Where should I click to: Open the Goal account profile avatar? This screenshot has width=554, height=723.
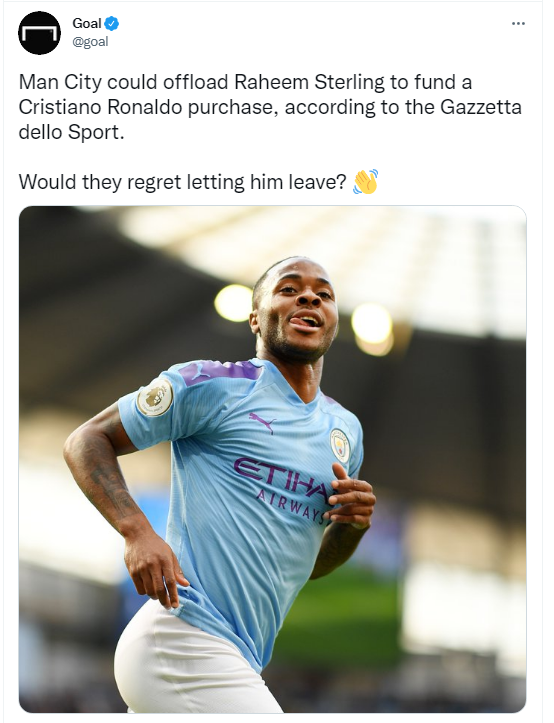tap(39, 33)
